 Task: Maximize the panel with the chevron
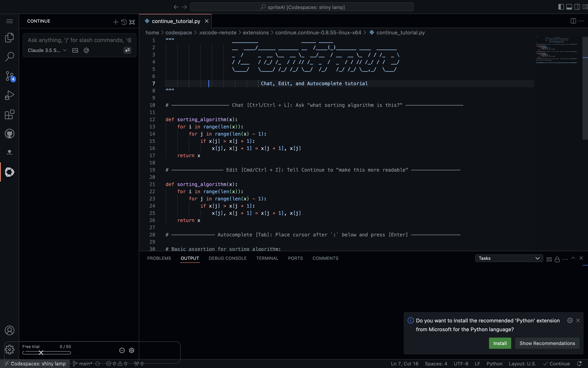[573, 258]
